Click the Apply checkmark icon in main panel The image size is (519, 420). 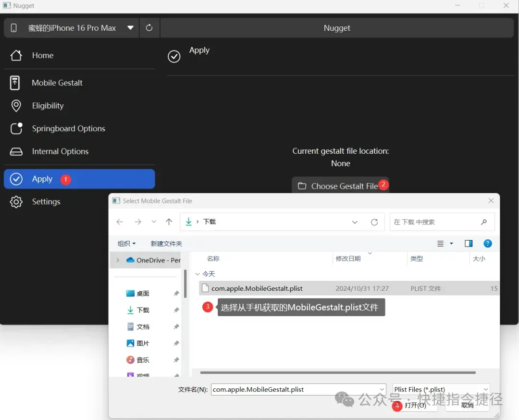click(174, 56)
